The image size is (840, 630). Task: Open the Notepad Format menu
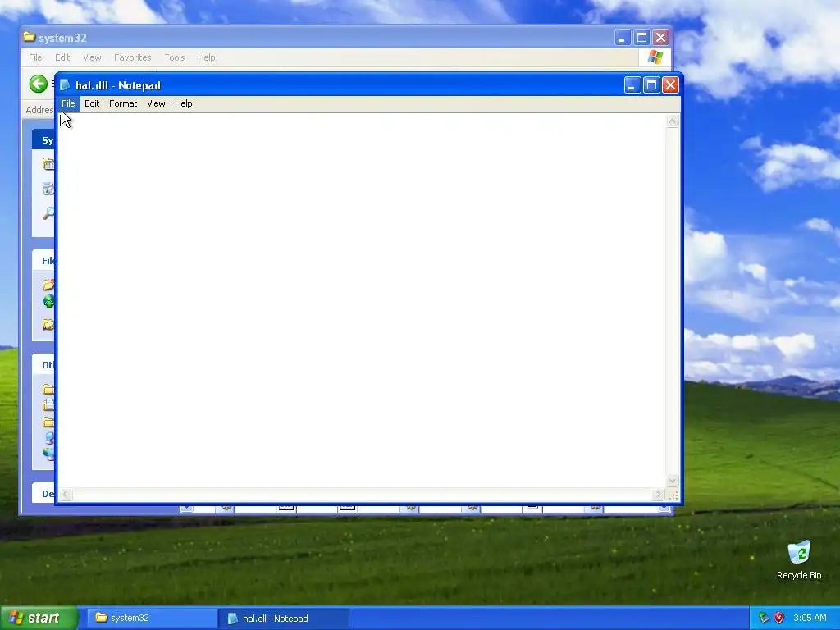point(123,103)
